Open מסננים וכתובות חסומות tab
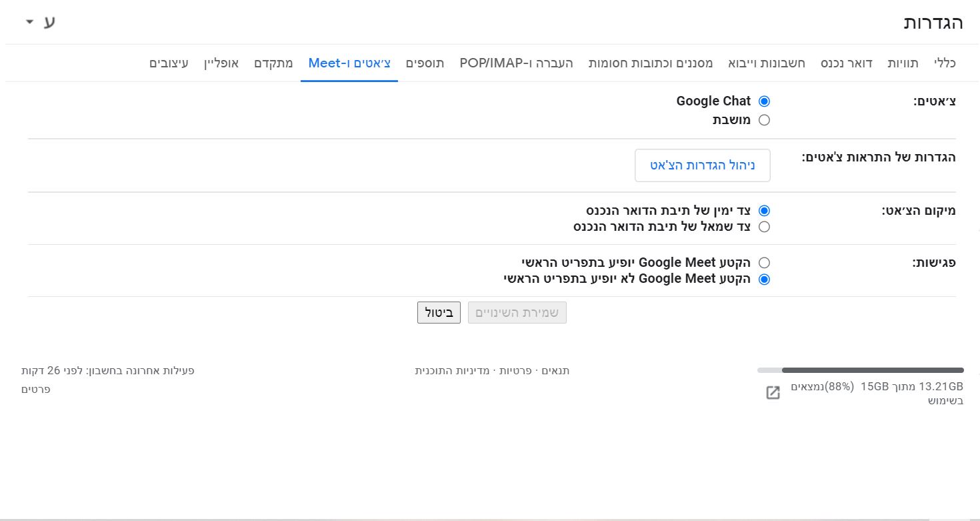Screen dimensions: 980x521 pyautogui.click(x=651, y=63)
